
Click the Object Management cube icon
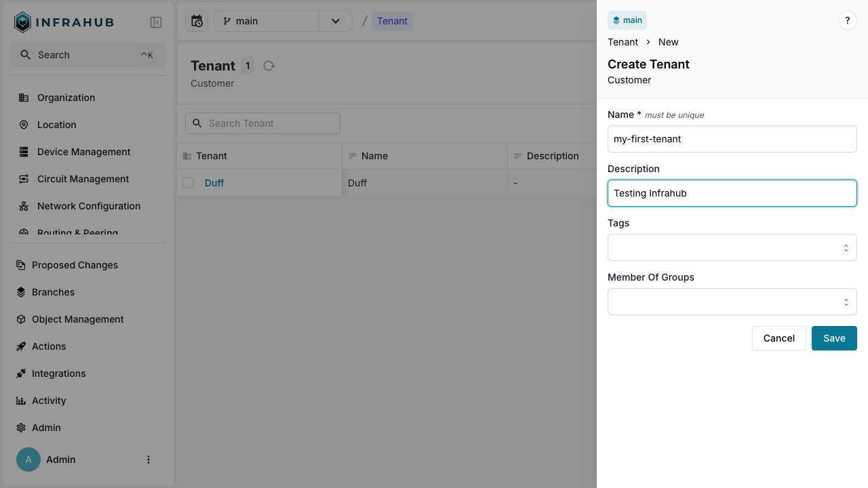click(21, 319)
